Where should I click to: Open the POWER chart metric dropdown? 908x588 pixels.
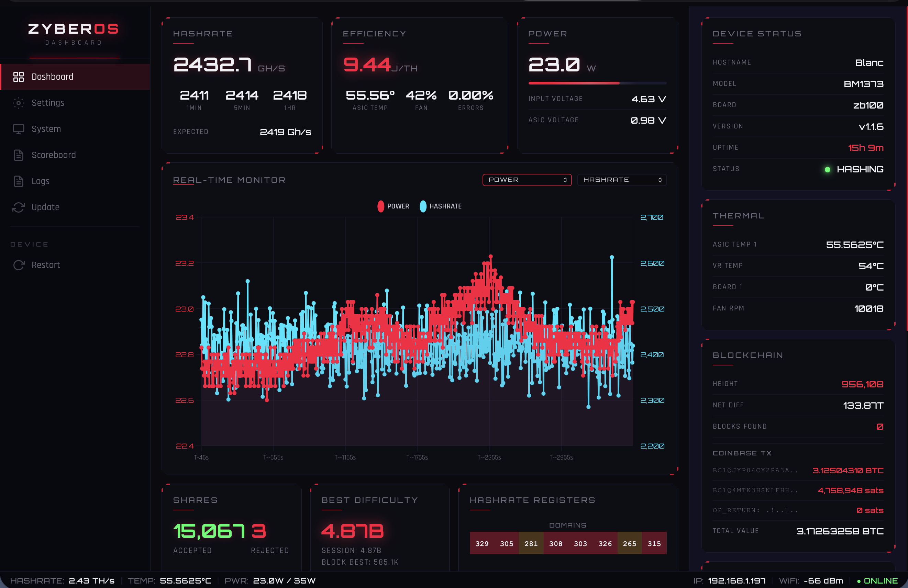click(x=527, y=180)
